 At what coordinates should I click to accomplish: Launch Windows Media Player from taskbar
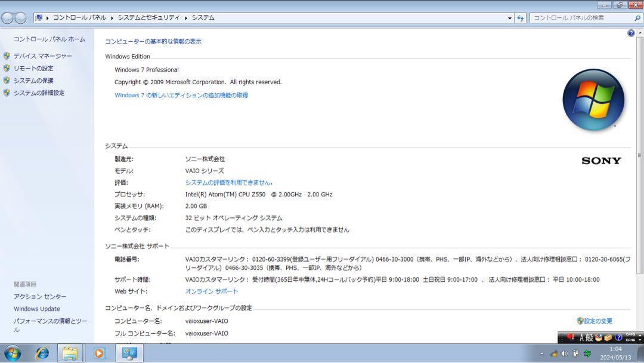(x=100, y=353)
